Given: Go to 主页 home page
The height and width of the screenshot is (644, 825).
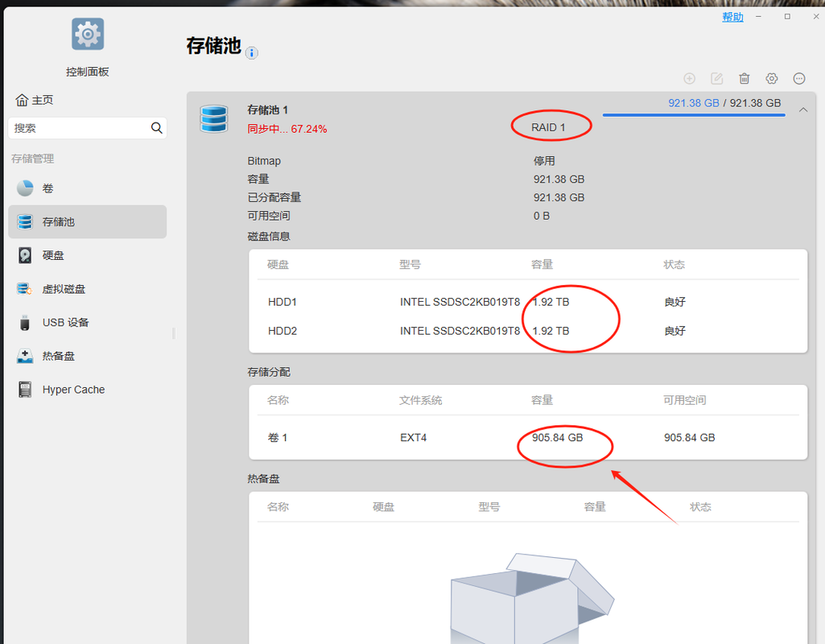Looking at the screenshot, I should point(35,100).
